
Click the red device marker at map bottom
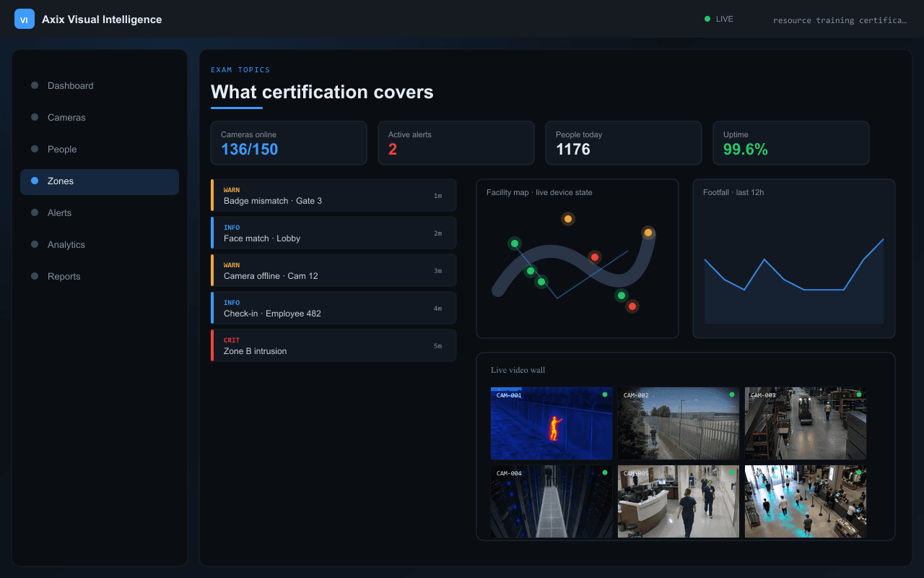[x=632, y=306]
